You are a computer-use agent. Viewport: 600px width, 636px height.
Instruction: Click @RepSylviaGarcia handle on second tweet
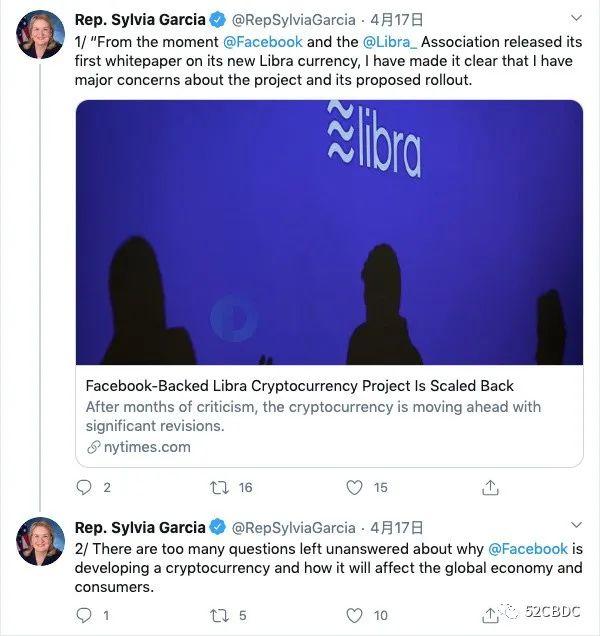pyautogui.click(x=293, y=527)
